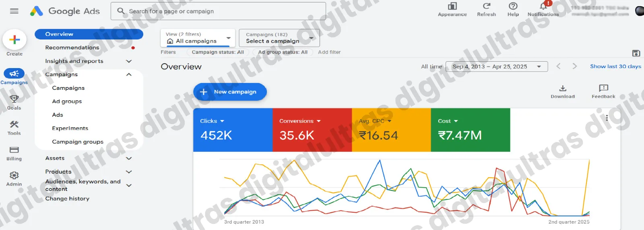Image resolution: width=644 pixels, height=230 pixels.
Task: Click the Refresh icon
Action: coord(486,6)
